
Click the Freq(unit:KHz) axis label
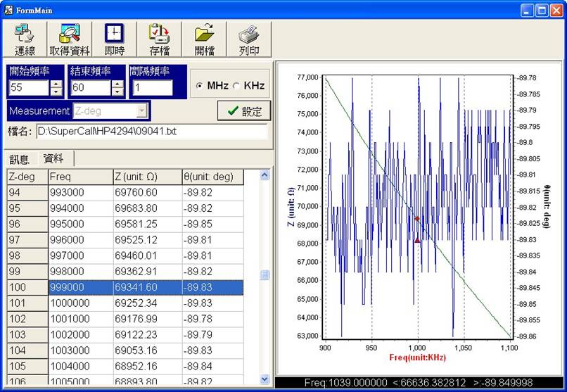[417, 358]
